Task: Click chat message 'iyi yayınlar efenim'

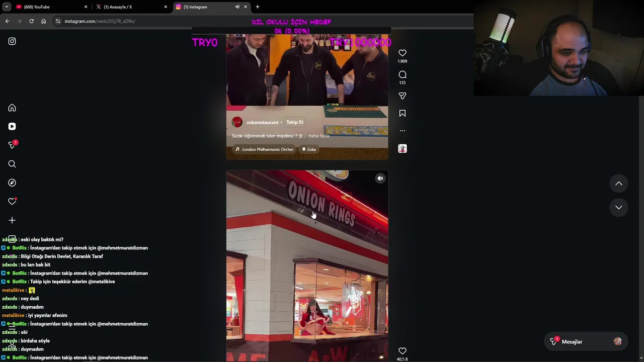Action: (48, 315)
